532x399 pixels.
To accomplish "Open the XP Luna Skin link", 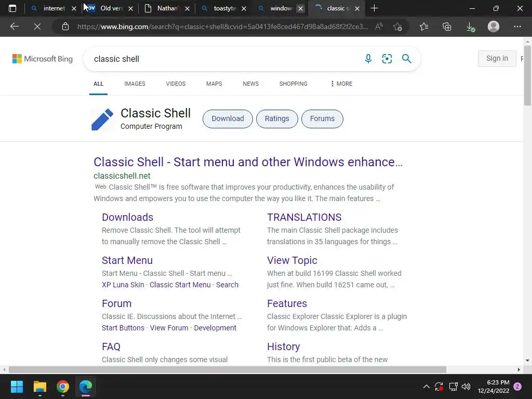I will click(123, 285).
